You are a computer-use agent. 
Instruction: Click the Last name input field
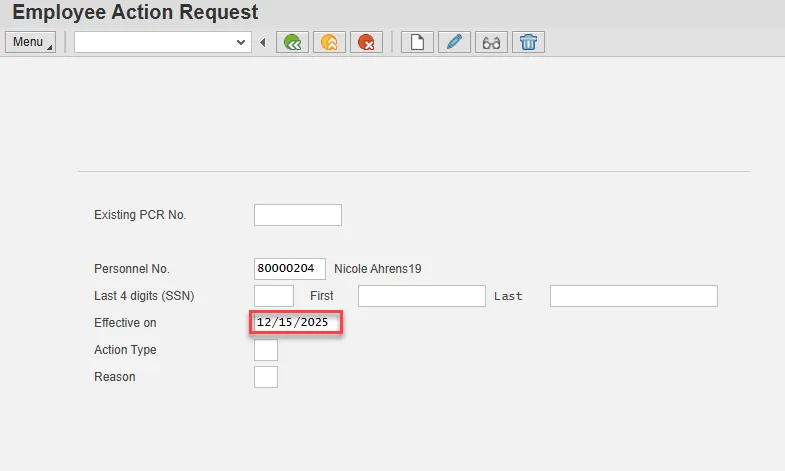coord(634,296)
